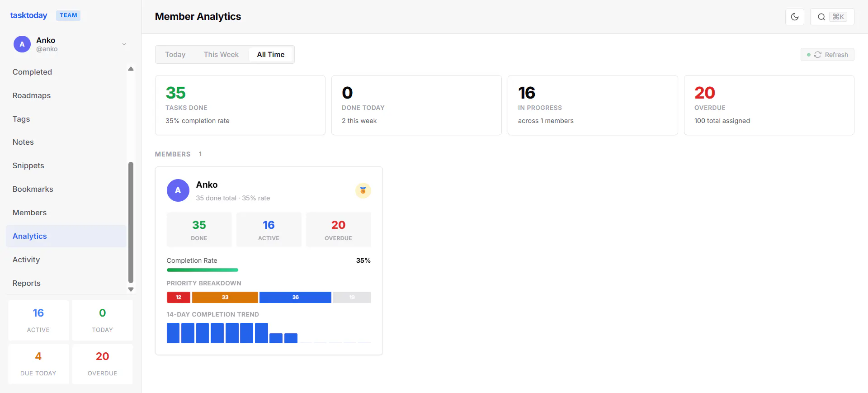Screen dimensions: 868x393
Task: Open Completed in the sidebar
Action: (66, 72)
